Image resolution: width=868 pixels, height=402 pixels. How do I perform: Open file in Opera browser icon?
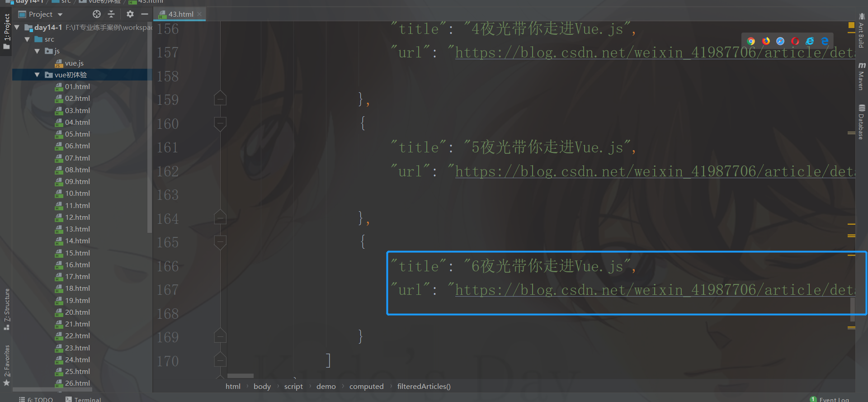[795, 41]
